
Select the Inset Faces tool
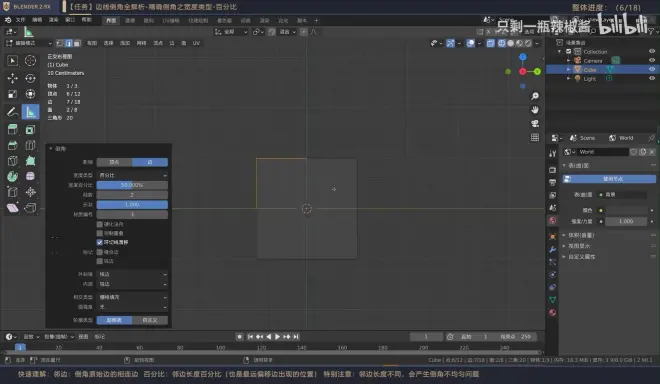coord(30,129)
